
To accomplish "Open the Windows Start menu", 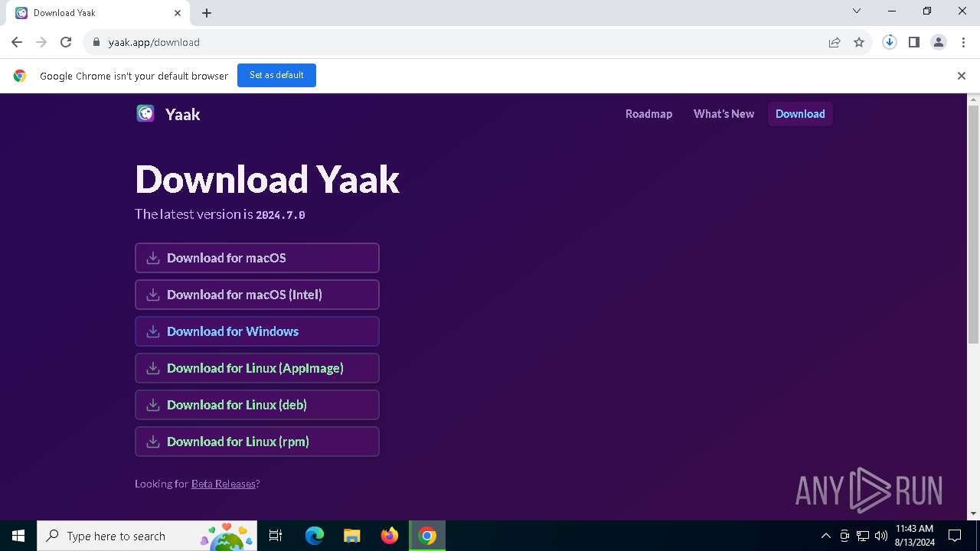I will pos(18,536).
